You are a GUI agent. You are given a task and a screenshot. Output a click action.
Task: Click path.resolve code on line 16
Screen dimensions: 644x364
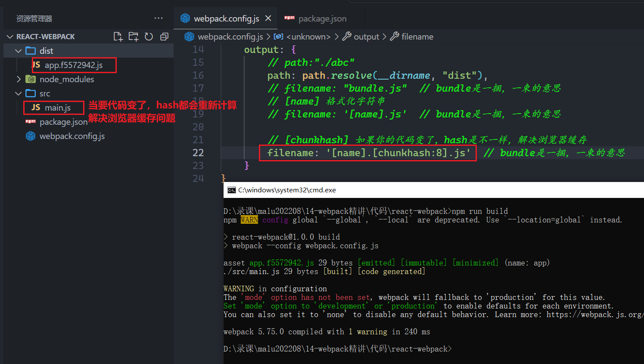coord(337,75)
